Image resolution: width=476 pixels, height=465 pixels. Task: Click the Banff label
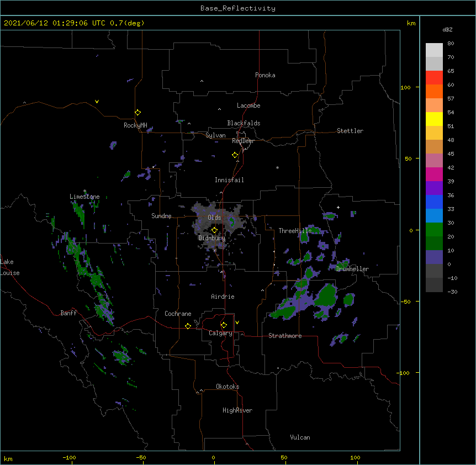tap(68, 313)
